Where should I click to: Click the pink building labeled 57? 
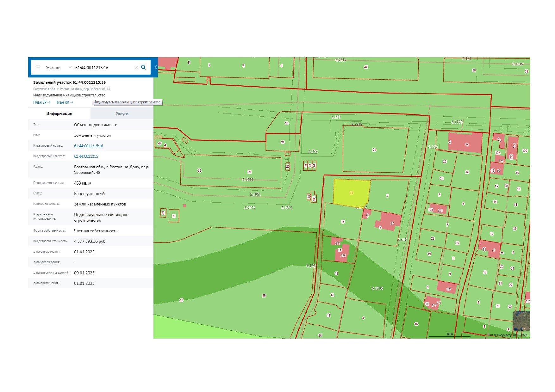391,221
